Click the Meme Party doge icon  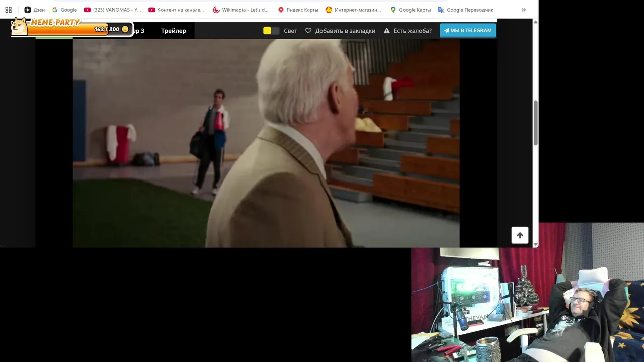(19, 27)
